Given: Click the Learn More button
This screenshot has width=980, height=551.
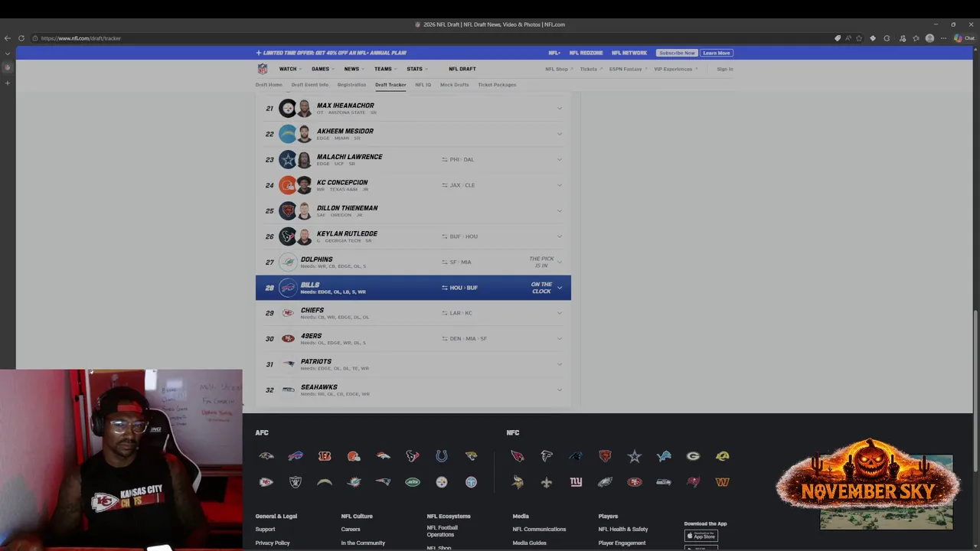Looking at the screenshot, I should pyautogui.click(x=716, y=53).
